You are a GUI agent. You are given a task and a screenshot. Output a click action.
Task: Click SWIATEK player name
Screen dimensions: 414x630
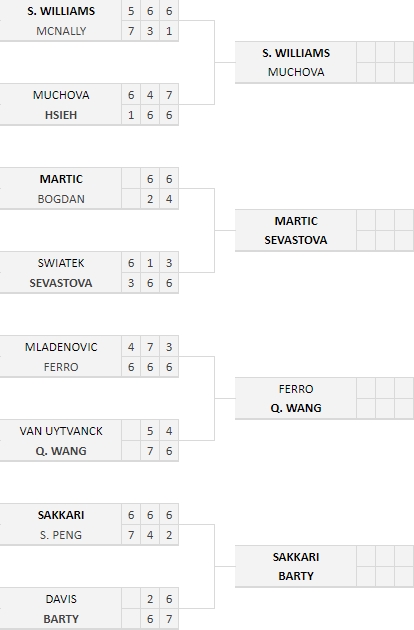[x=61, y=263]
